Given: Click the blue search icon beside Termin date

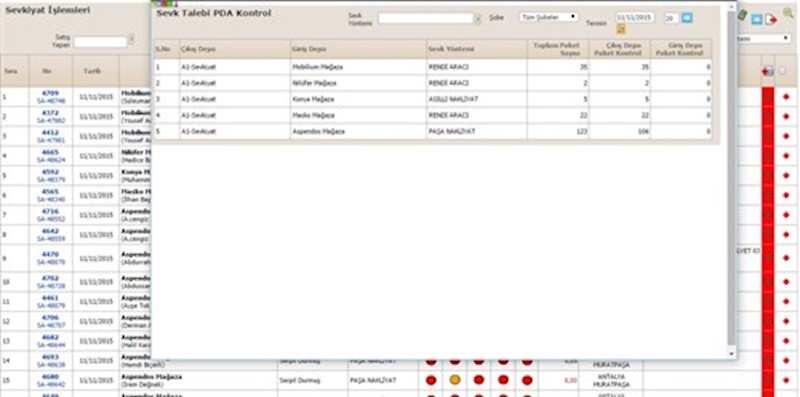Looking at the screenshot, I should click(x=687, y=18).
